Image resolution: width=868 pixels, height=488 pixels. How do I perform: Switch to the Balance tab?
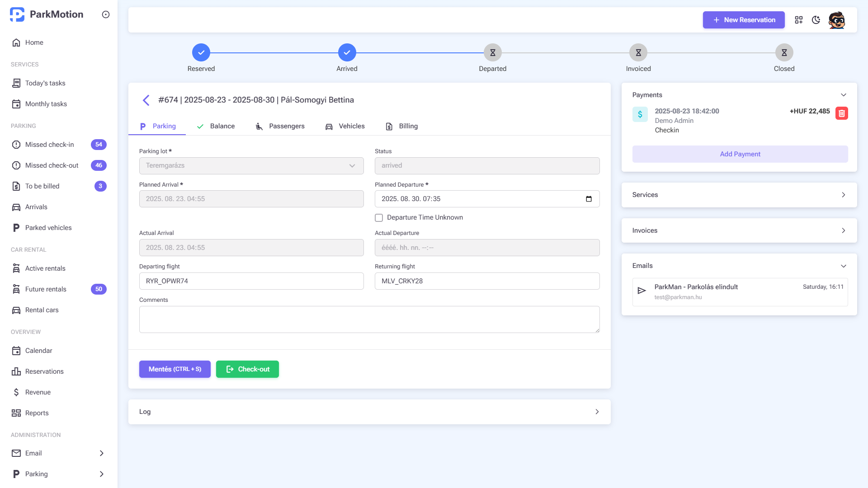[x=216, y=126]
